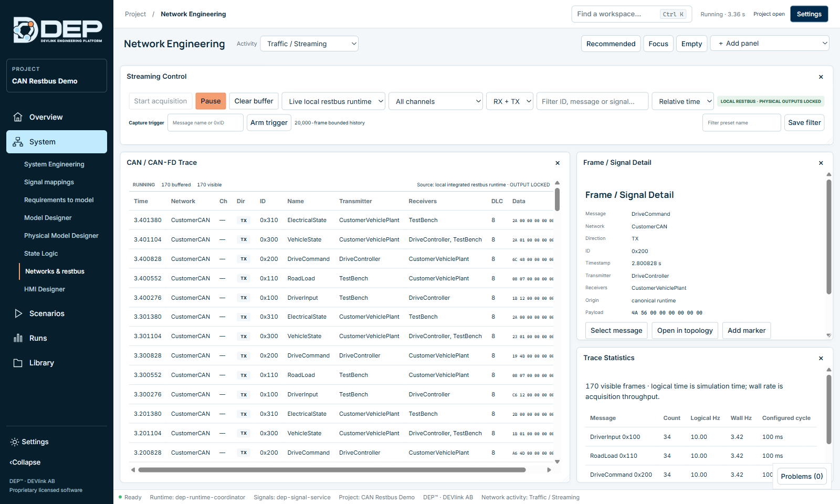The height and width of the screenshot is (504, 840).
Task: Click the trace vertical scroll down arrow
Action: (x=558, y=462)
